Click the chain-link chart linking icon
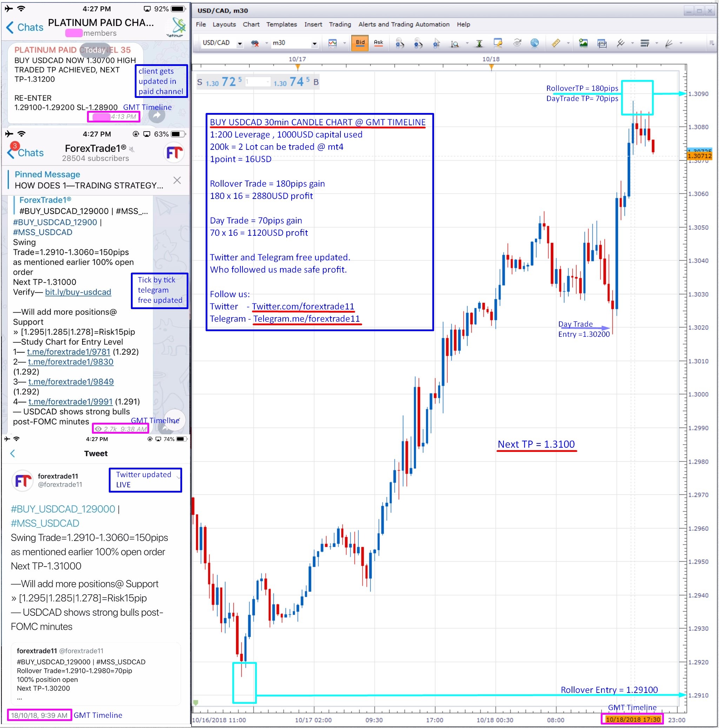Screen dimensions: 719x728 pyautogui.click(x=255, y=44)
